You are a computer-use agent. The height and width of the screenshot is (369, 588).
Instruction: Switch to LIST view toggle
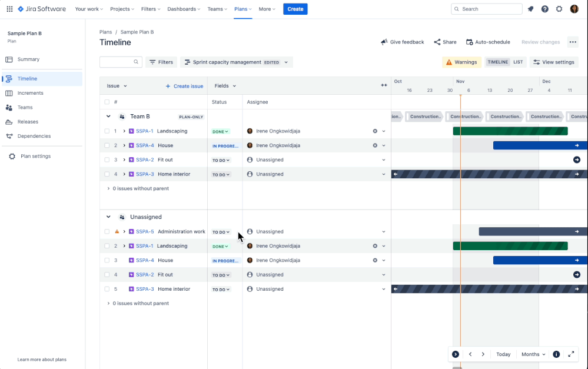[x=518, y=62]
